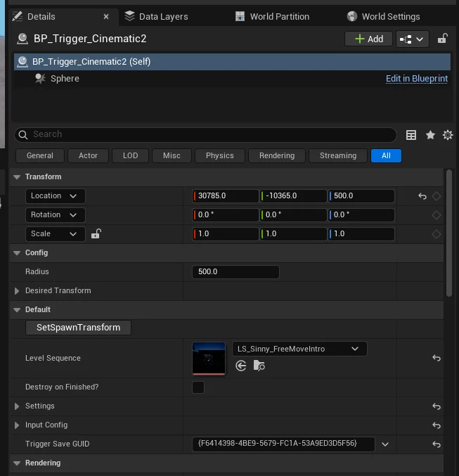Open details view settings gear
This screenshot has width=459, height=476.
(448, 135)
